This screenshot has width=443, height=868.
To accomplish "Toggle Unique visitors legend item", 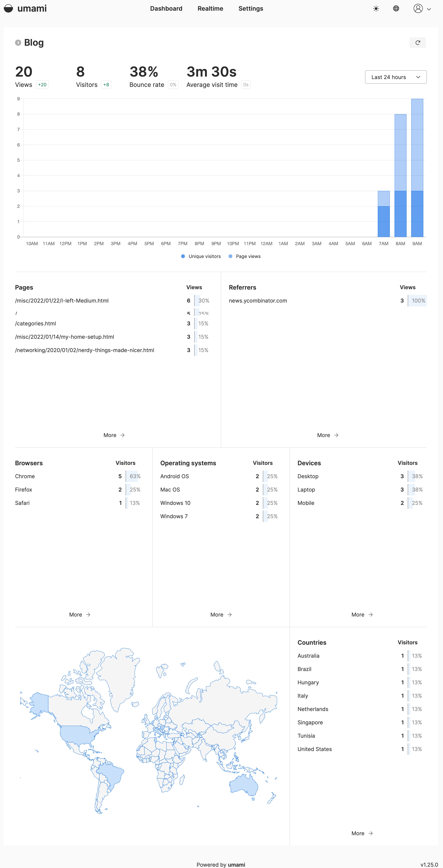I will click(201, 256).
